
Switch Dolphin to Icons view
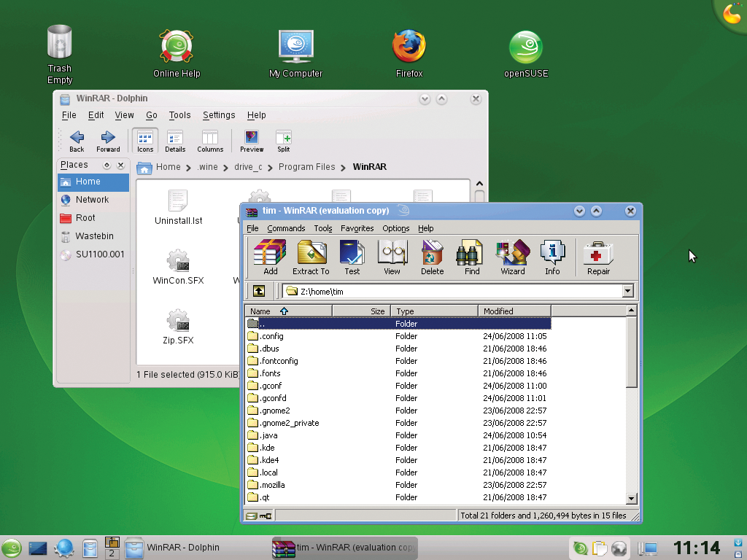click(x=145, y=141)
